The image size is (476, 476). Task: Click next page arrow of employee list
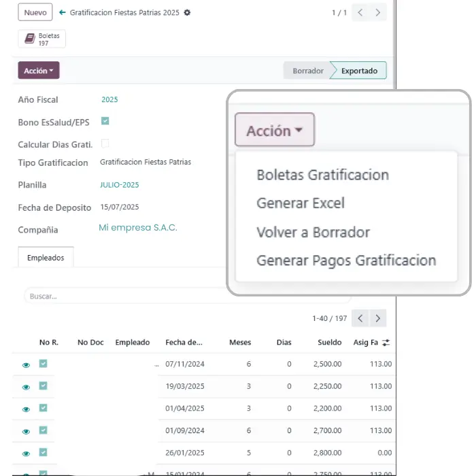378,318
